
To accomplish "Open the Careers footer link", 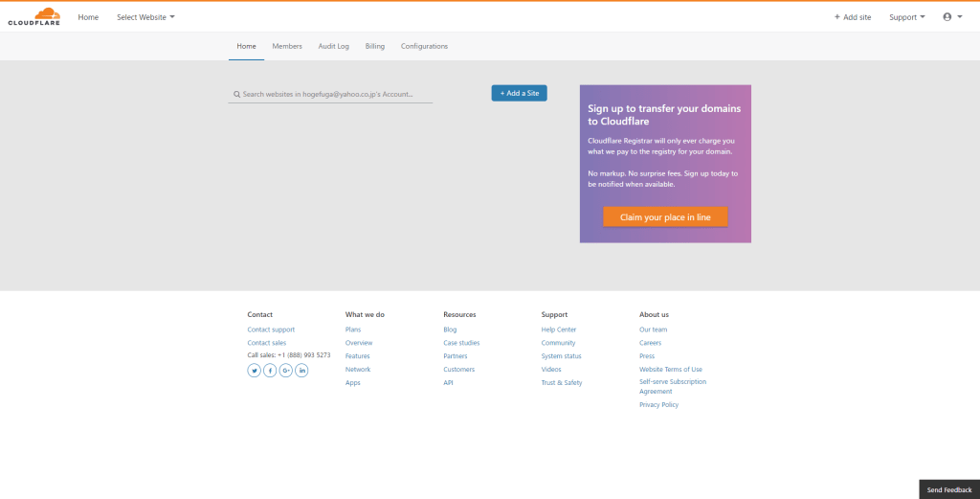I will (x=650, y=343).
